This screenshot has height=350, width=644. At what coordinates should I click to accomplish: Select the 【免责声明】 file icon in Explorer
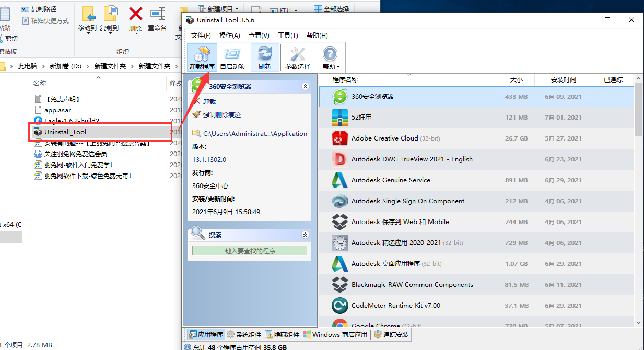38,99
